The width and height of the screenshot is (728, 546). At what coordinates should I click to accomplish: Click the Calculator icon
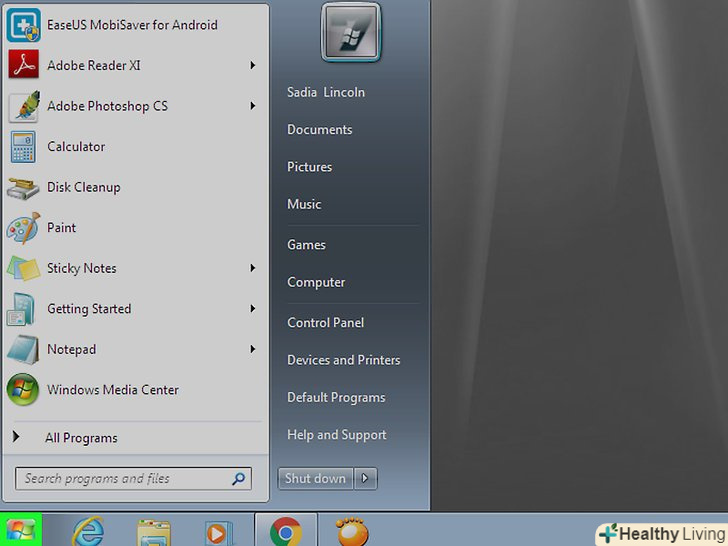pyautogui.click(x=23, y=147)
